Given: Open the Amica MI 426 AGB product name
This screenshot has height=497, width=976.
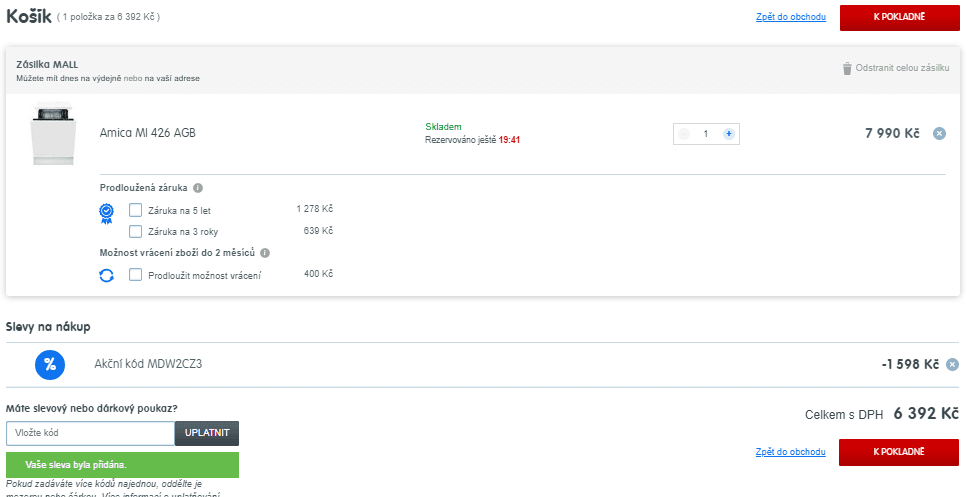Looking at the screenshot, I should click(148, 133).
